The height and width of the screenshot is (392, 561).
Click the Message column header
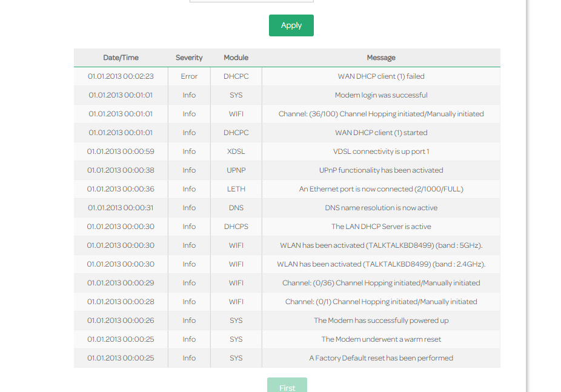[381, 58]
